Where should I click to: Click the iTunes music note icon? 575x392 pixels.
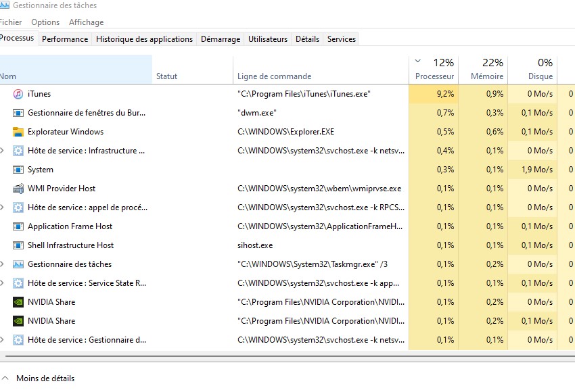(18, 94)
